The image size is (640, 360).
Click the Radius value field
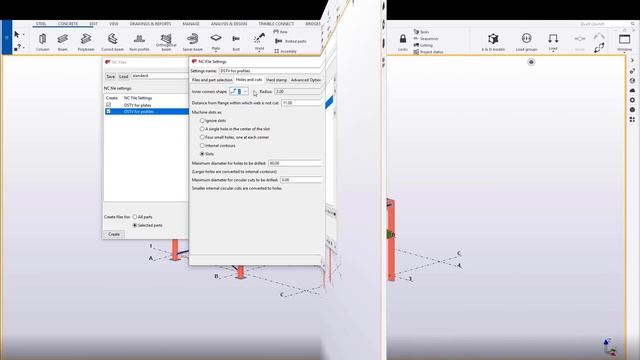(298, 91)
